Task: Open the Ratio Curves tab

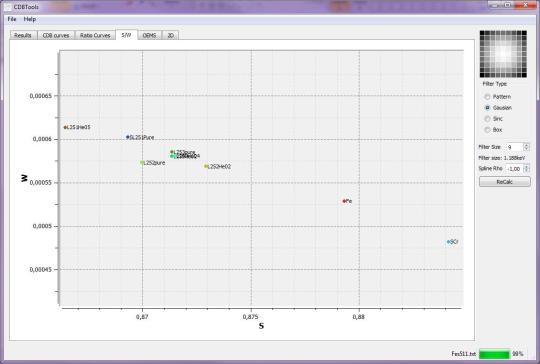Action: click(x=95, y=35)
